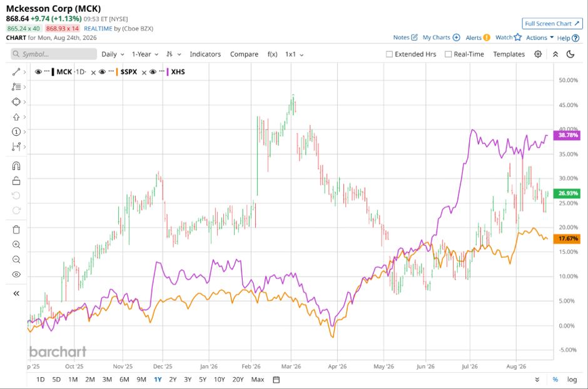The height and width of the screenshot is (389, 588).
Task: Select the Max time range
Action: 258,380
